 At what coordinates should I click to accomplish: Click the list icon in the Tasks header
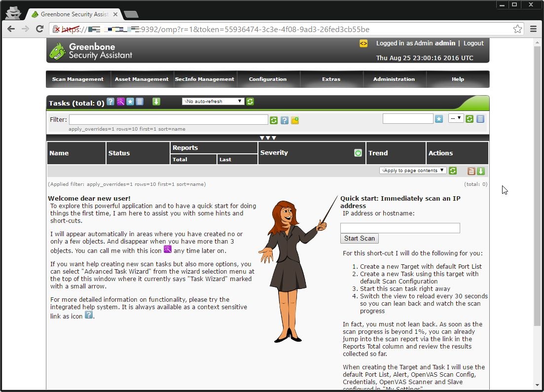coord(140,102)
